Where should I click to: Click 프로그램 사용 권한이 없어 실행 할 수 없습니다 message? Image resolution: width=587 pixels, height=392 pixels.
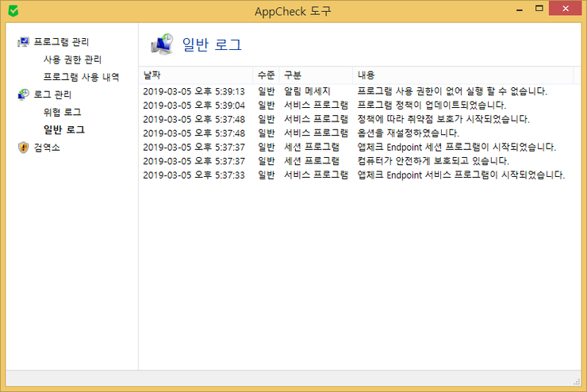click(x=452, y=91)
